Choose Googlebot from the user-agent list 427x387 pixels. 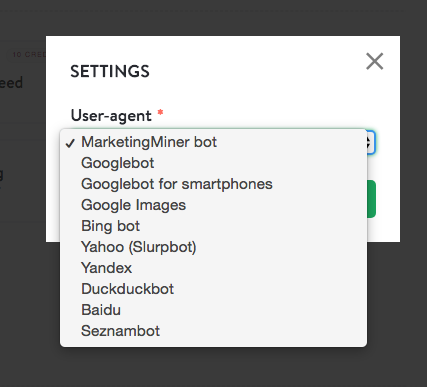pyautogui.click(x=213, y=163)
